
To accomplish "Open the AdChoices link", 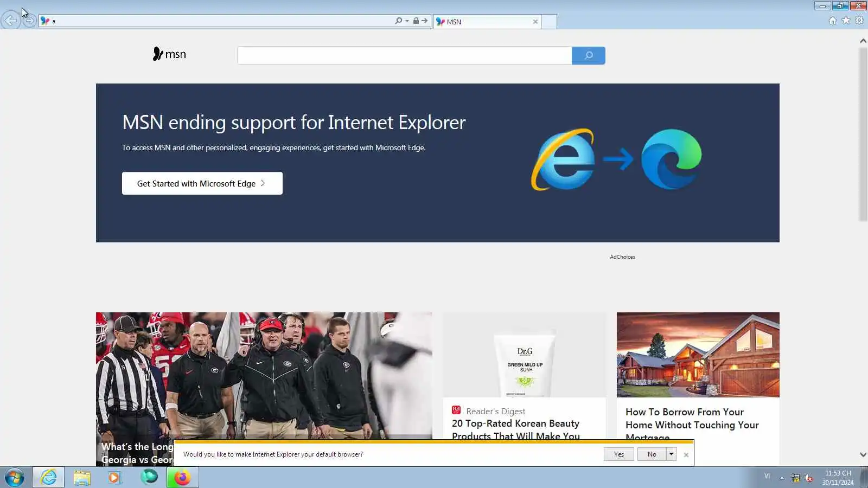I will pos(622,257).
